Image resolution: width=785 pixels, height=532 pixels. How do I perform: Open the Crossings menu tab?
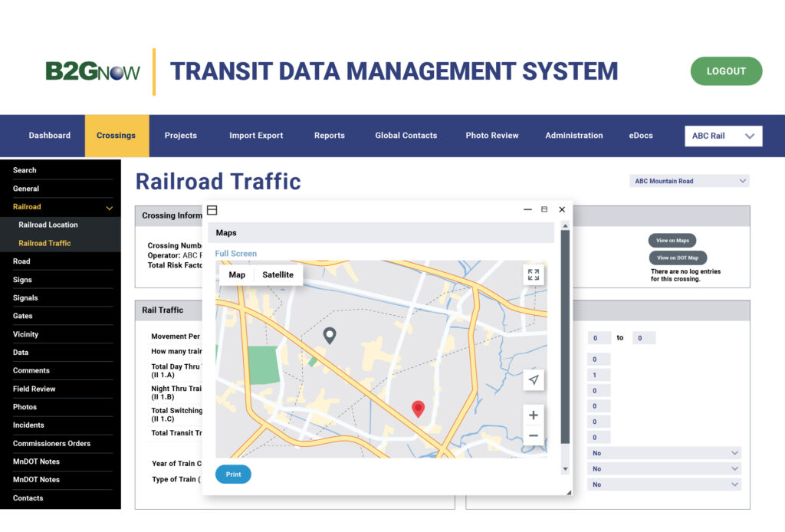coord(116,135)
